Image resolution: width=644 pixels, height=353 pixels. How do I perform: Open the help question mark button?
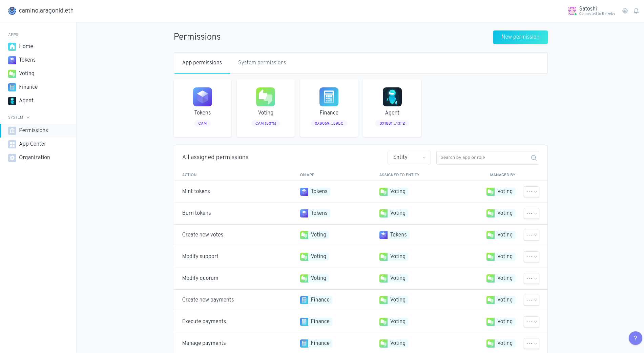[x=635, y=338]
